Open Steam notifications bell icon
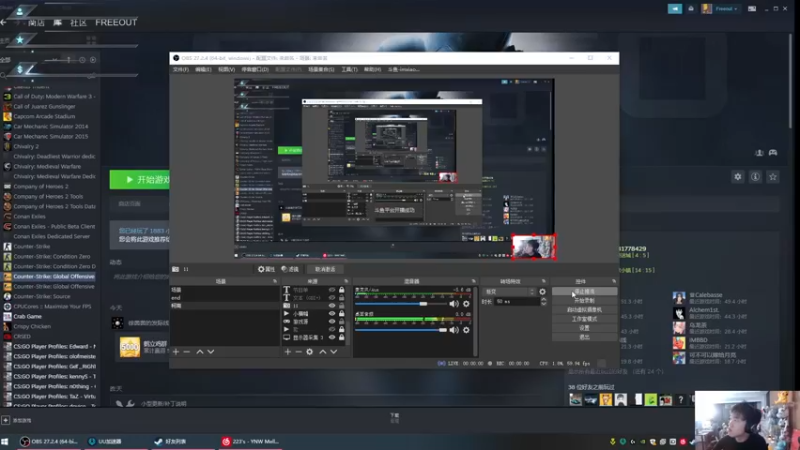The image size is (800, 450). [691, 9]
